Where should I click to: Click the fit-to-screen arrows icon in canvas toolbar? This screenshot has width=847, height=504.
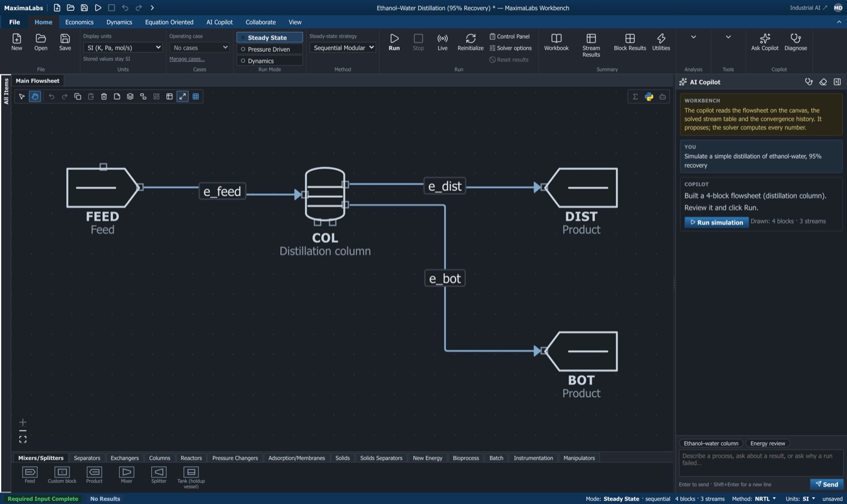183,97
